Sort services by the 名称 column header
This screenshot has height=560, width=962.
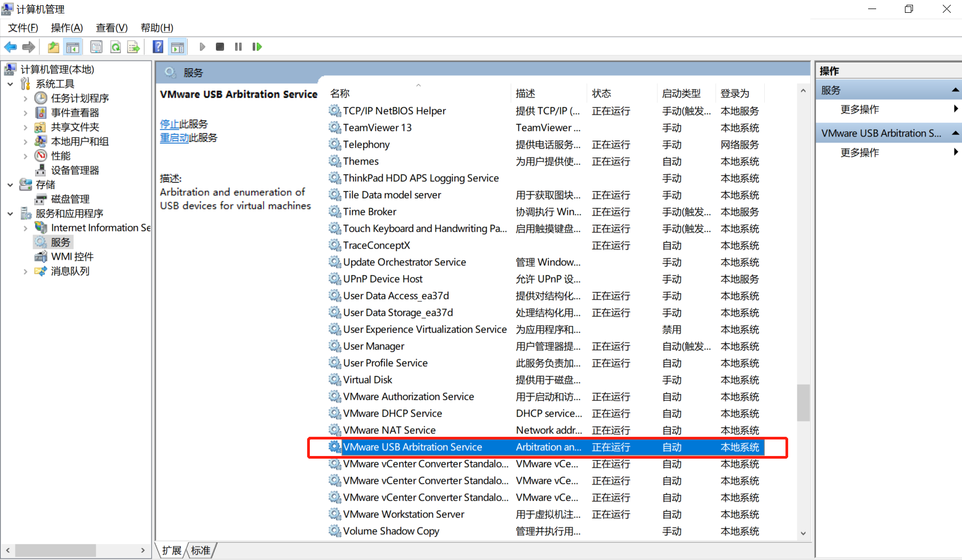coord(340,93)
